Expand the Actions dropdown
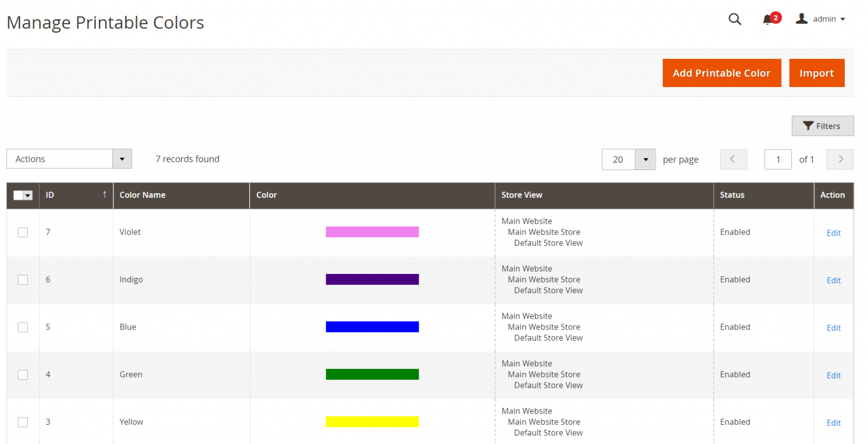868x444 pixels. coord(122,159)
